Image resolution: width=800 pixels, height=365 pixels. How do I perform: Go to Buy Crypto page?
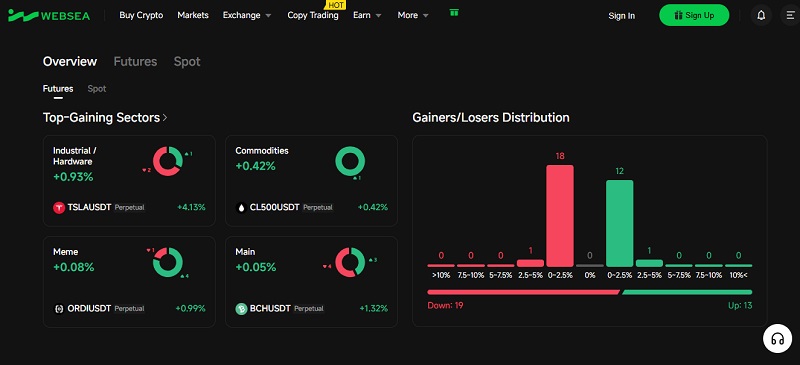pos(141,15)
